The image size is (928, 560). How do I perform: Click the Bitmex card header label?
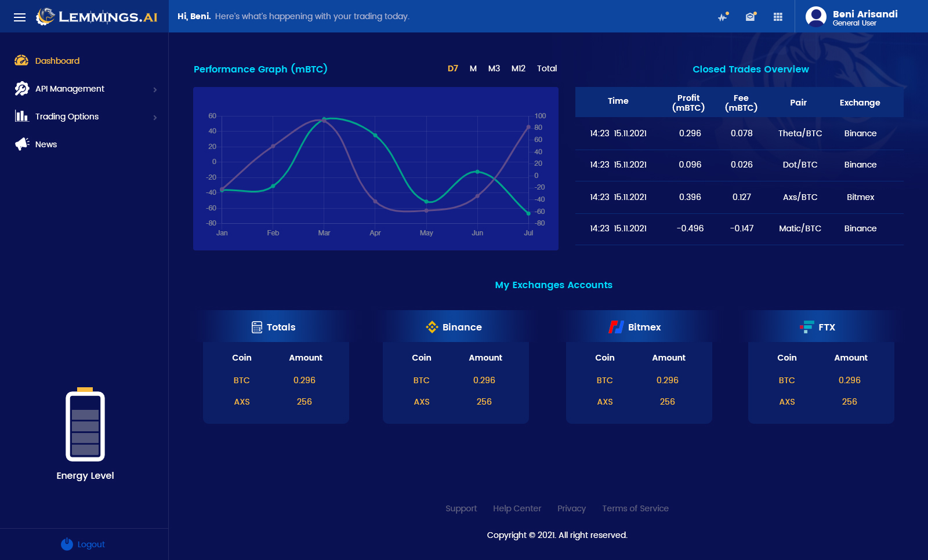point(644,327)
